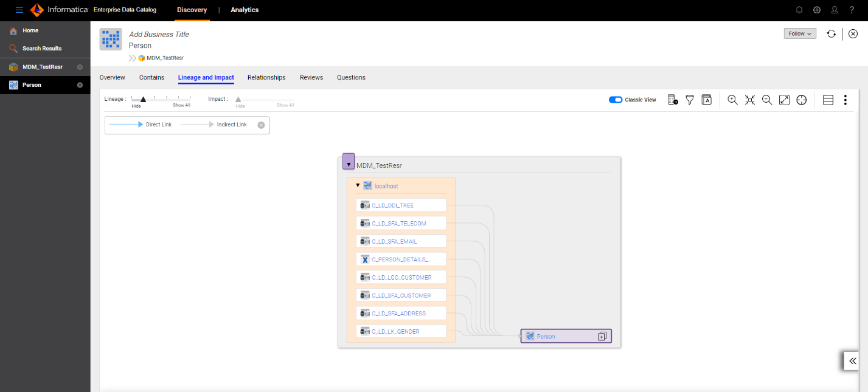Click the Person asset type icon in header
This screenshot has width=868, height=392.
pos(111,39)
